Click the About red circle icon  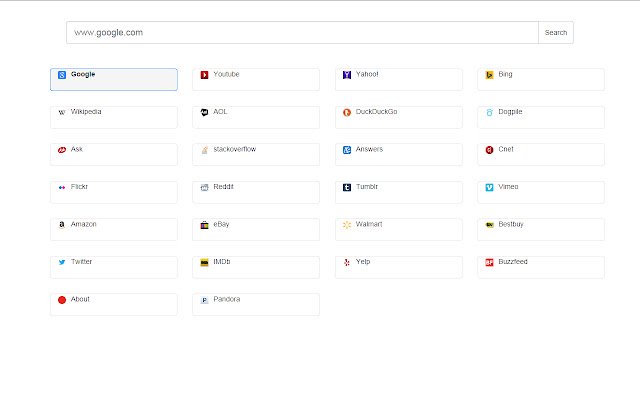(x=62, y=300)
